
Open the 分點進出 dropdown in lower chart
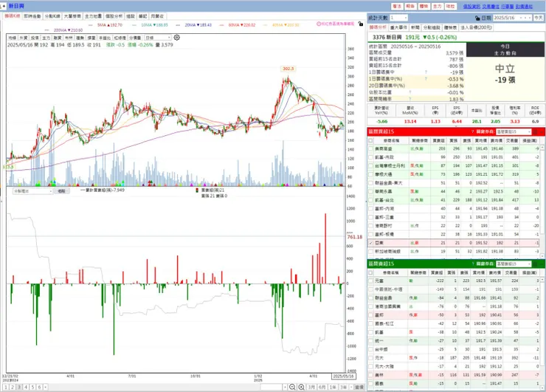[x=32, y=191]
